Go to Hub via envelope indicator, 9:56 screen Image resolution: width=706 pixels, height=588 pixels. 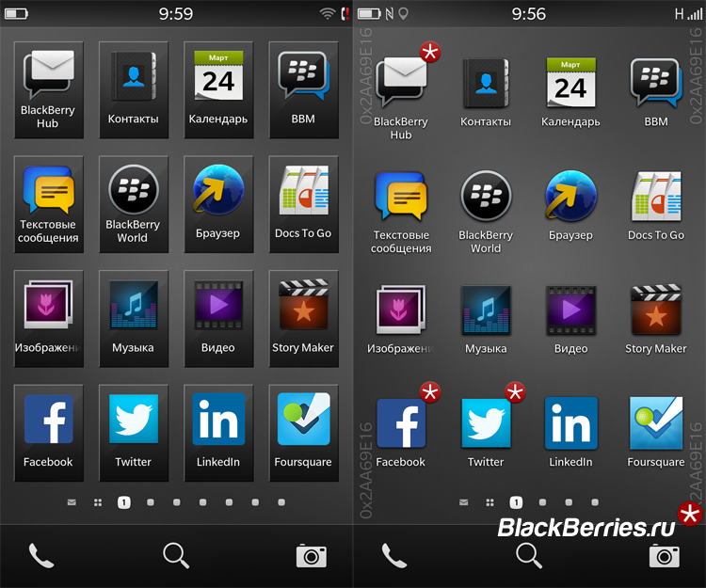pyautogui.click(x=464, y=502)
